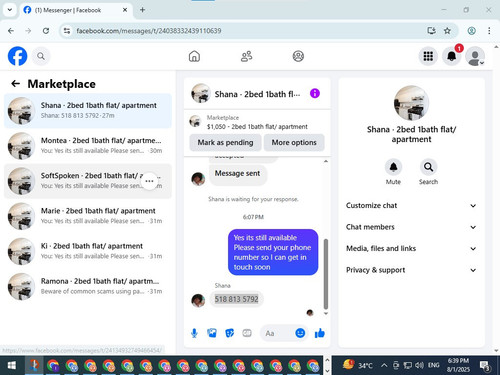Viewport: 500px width, 375px height.
Task: Open a new browser tab
Action: click(x=142, y=10)
